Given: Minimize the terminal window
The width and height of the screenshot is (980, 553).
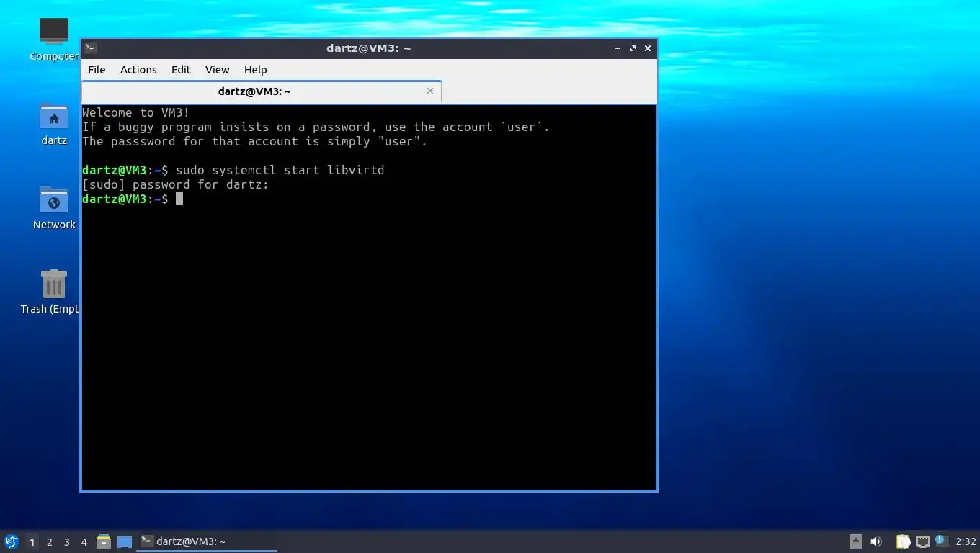Looking at the screenshot, I should [x=618, y=48].
